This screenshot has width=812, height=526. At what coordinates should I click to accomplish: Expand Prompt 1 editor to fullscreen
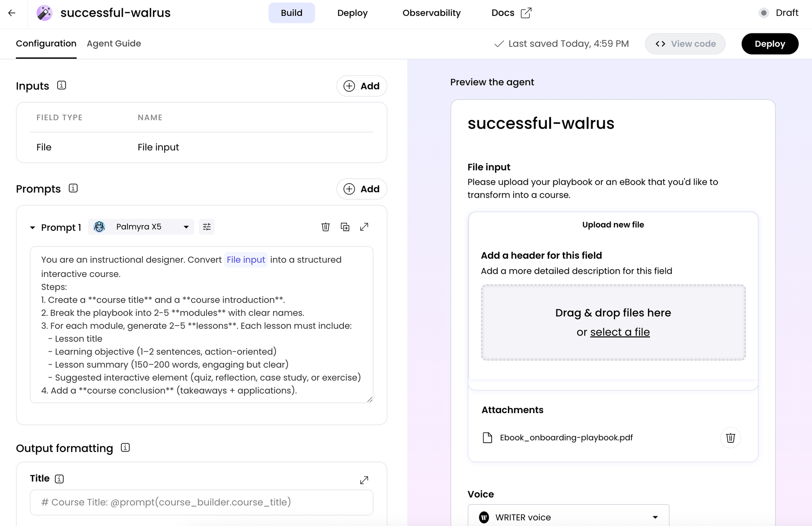(x=364, y=227)
